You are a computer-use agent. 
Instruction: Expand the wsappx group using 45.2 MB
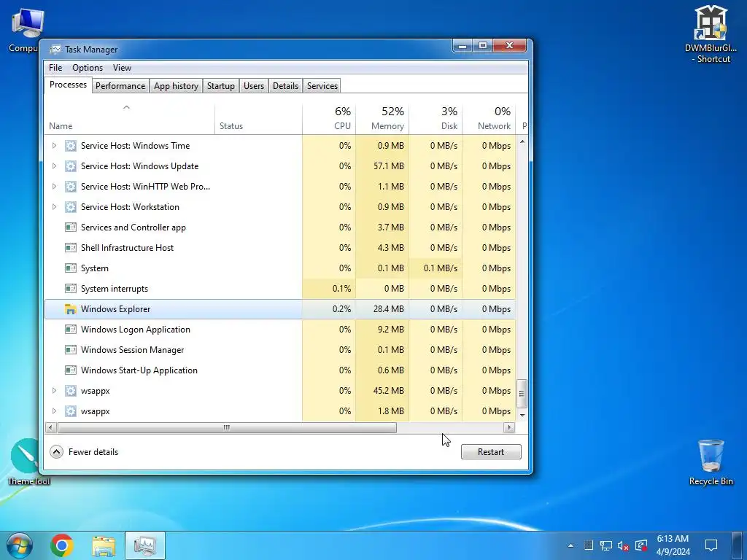54,391
